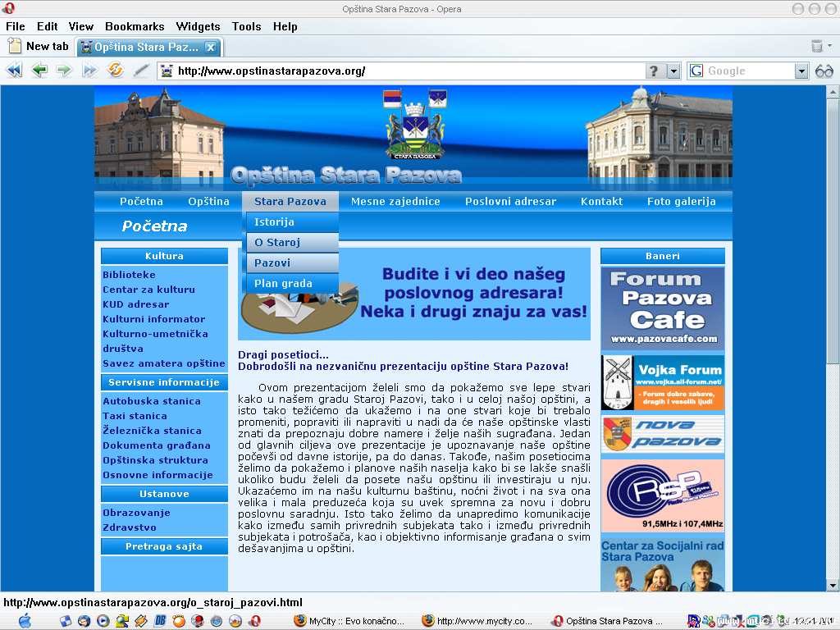Click the Vojka Forum banner
This screenshot has width=840, height=630.
click(663, 383)
